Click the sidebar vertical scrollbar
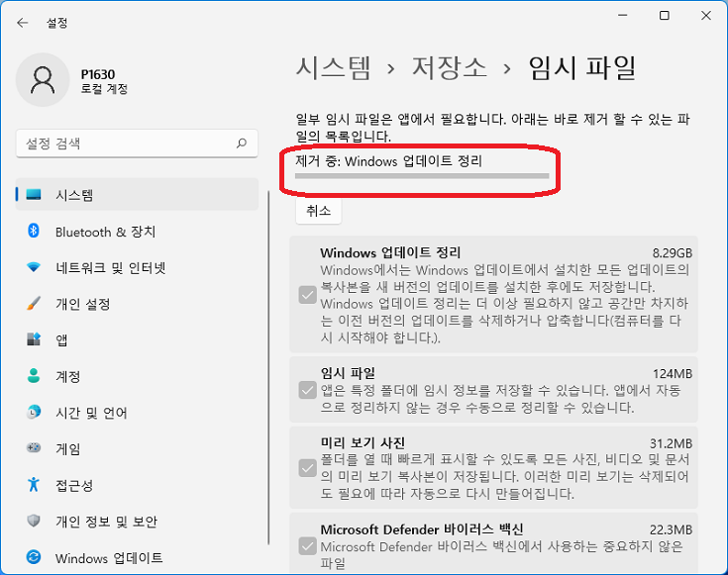This screenshot has height=575, width=728. [x=268, y=367]
